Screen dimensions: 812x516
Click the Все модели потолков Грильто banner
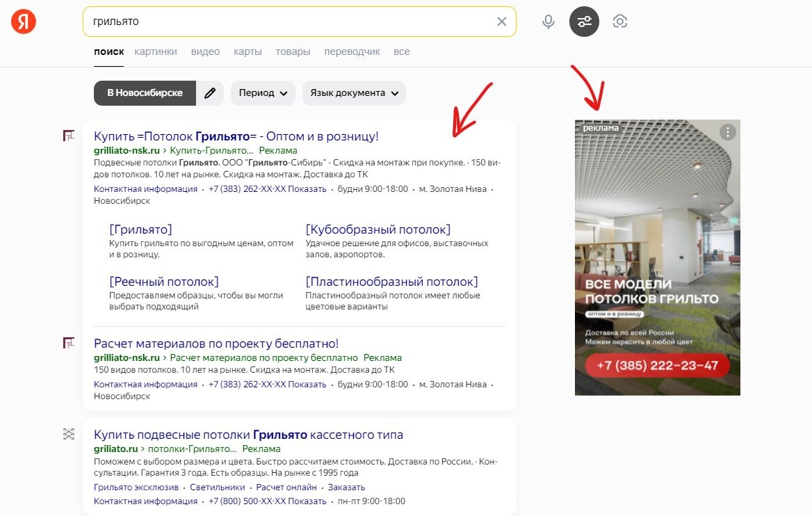point(658,257)
